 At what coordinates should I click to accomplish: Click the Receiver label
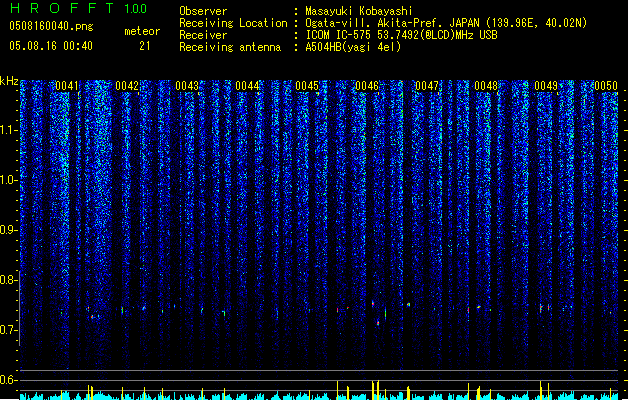(x=203, y=35)
